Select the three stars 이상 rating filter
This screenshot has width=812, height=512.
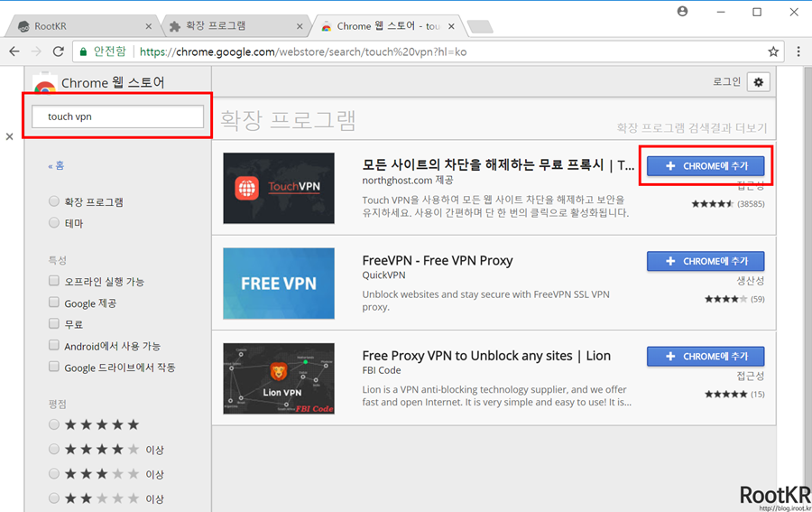click(54, 474)
